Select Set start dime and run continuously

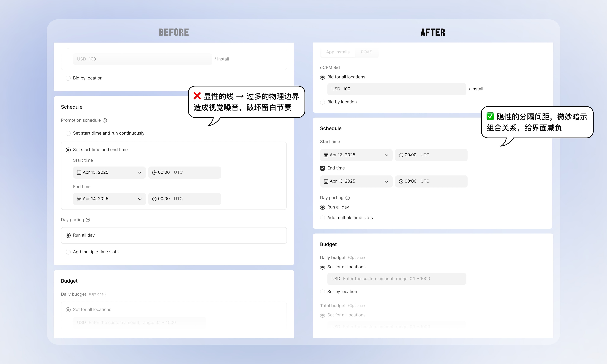pos(68,133)
